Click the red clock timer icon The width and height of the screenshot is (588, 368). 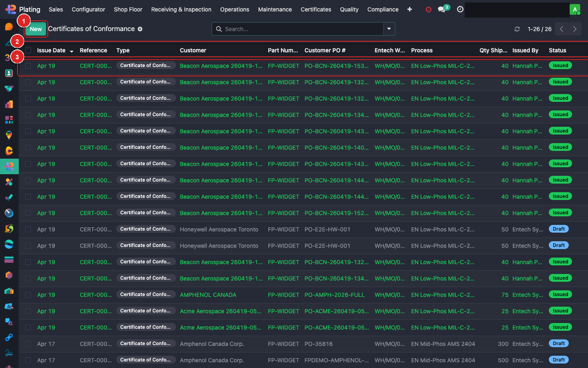pyautogui.click(x=428, y=9)
